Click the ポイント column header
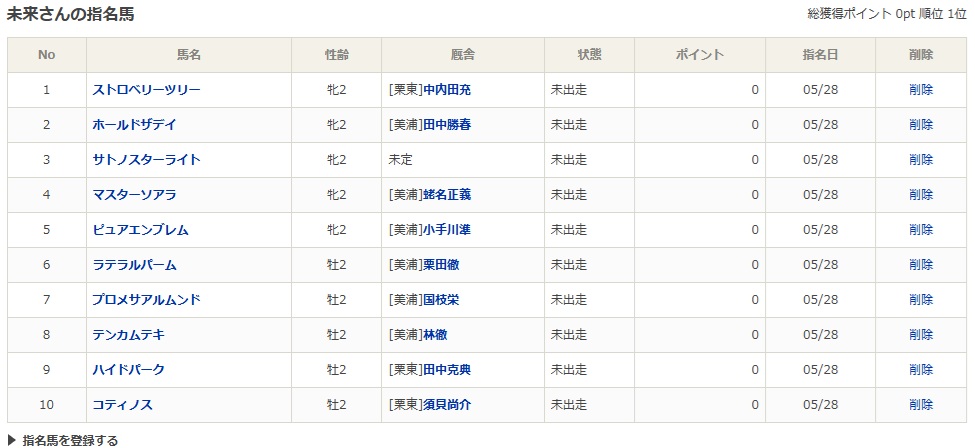 700,55
